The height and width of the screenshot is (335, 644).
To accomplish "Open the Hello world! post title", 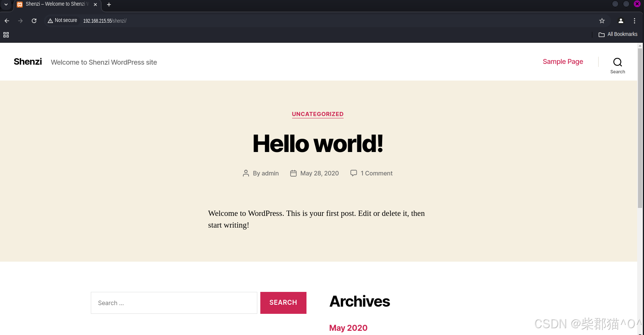I will 318,144.
